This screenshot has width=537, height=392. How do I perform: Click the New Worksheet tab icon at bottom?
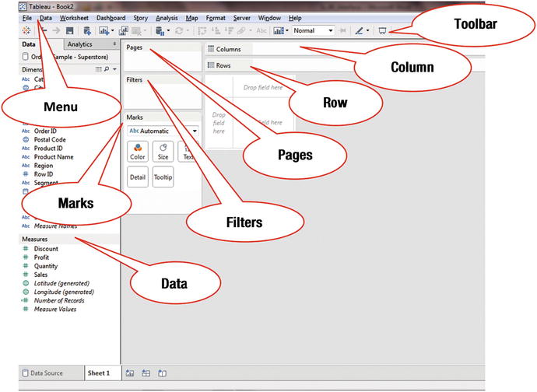130,373
